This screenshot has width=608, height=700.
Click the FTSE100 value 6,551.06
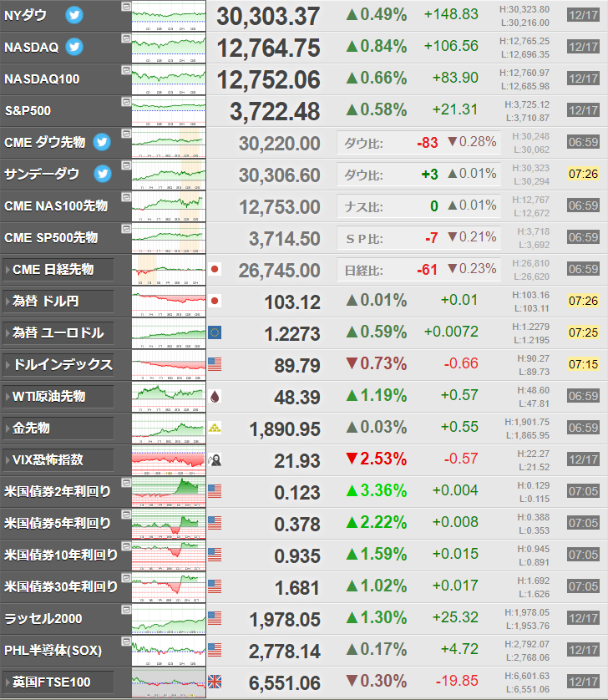pyautogui.click(x=285, y=683)
